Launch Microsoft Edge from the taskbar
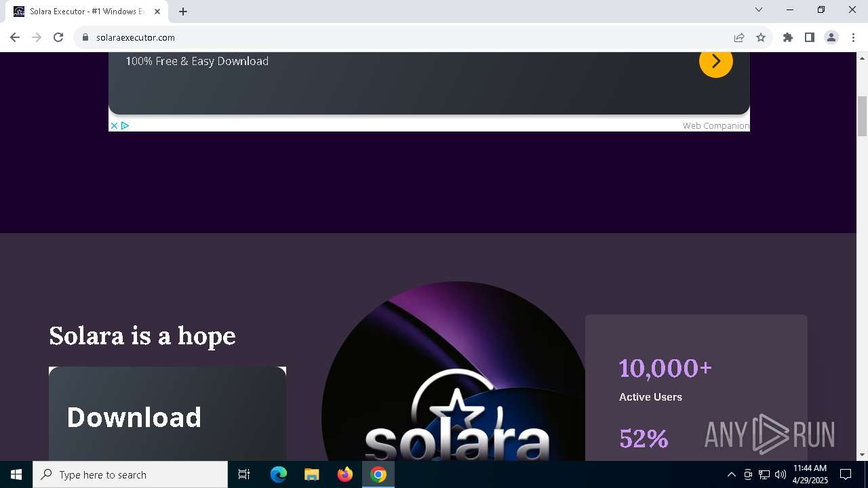Image resolution: width=868 pixels, height=488 pixels. (279, 474)
